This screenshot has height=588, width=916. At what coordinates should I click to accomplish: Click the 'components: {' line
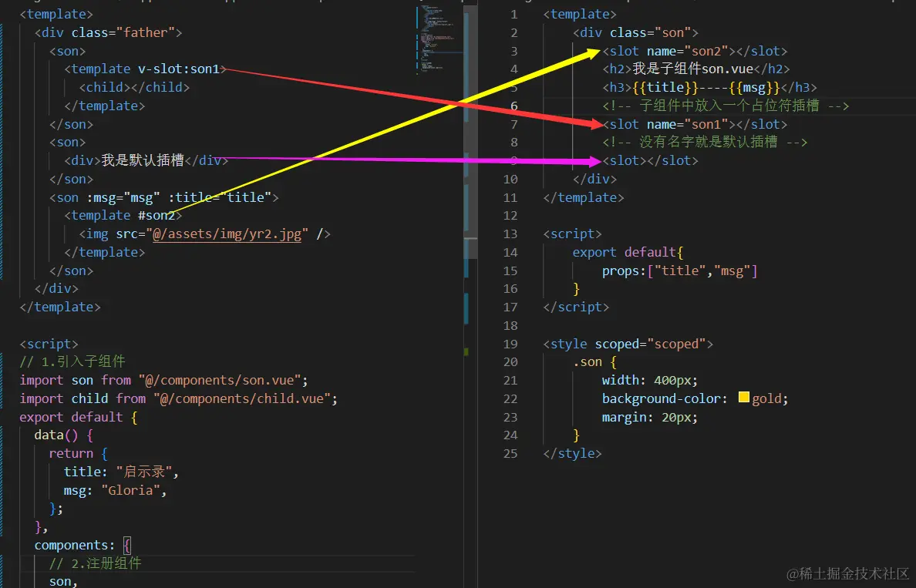click(83, 546)
